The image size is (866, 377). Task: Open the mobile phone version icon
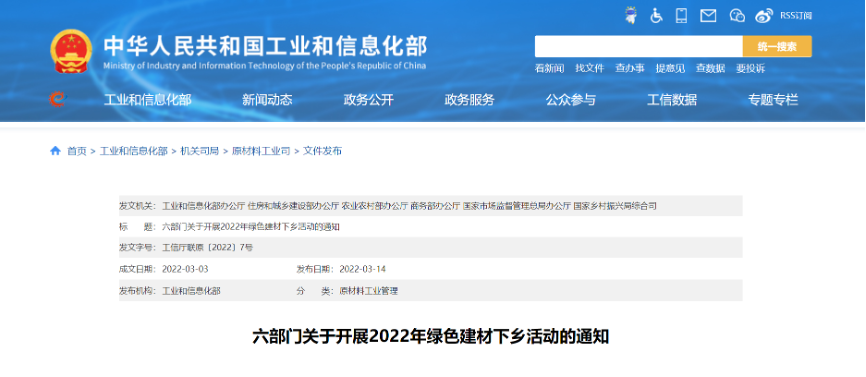682,15
